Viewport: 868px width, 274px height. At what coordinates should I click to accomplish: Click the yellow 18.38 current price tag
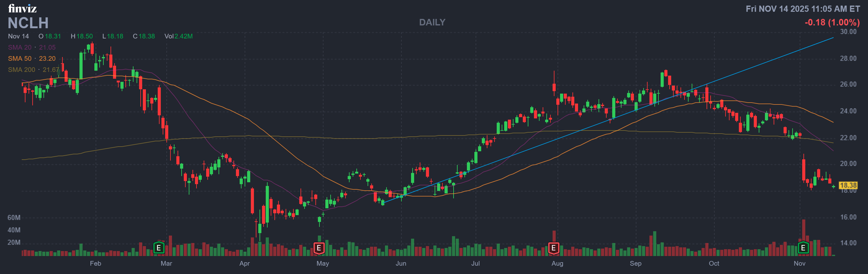pos(848,185)
